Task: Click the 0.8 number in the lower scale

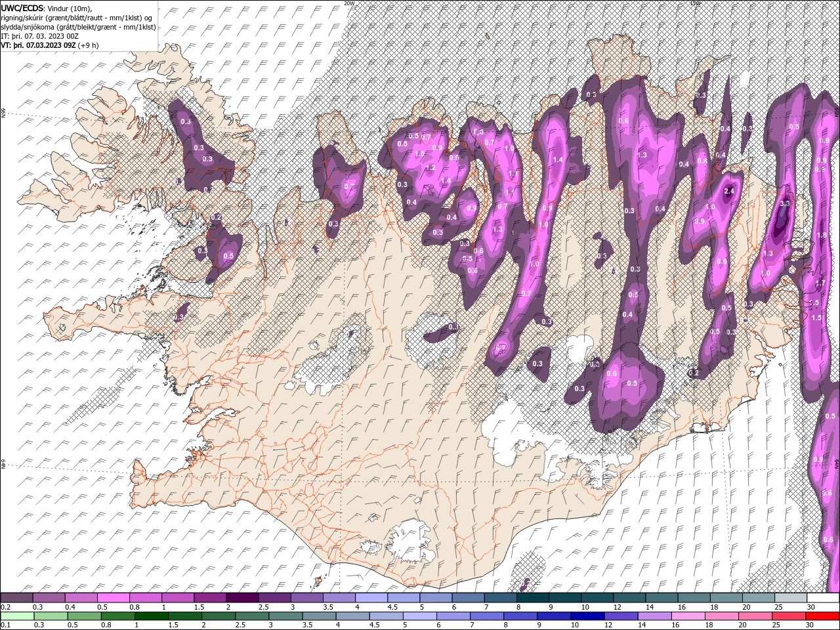Action: click(106, 625)
